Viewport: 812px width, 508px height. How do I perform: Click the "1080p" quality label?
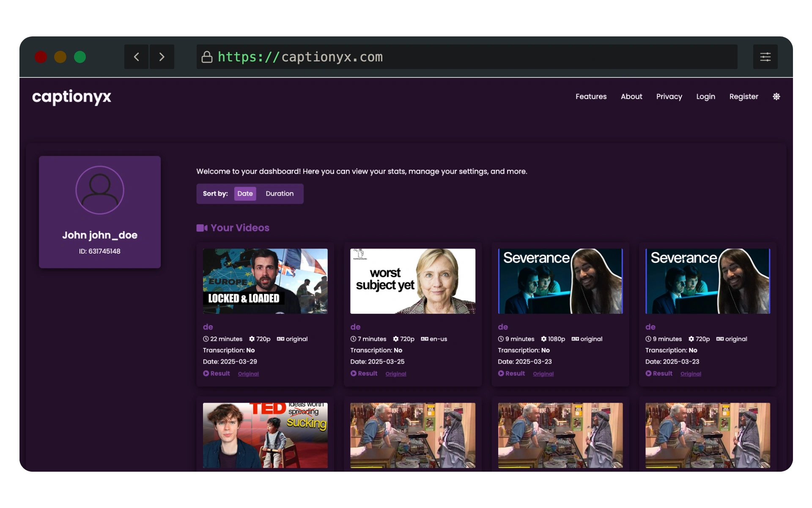pyautogui.click(x=557, y=339)
